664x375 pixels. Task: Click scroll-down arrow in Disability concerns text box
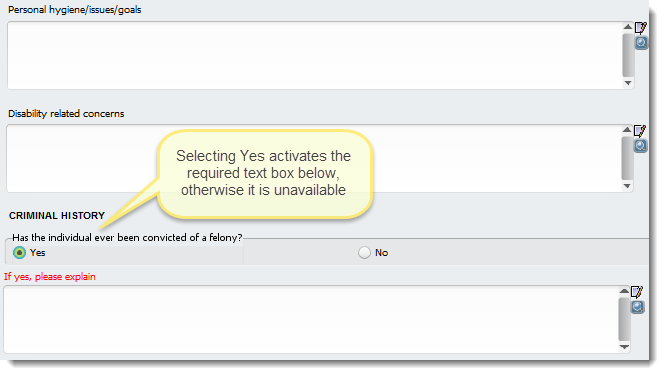[627, 186]
